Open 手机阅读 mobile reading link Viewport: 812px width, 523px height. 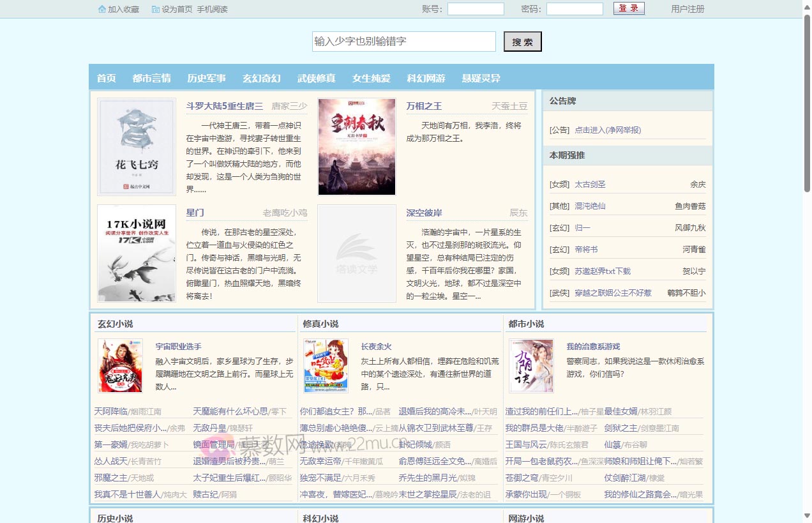point(212,10)
